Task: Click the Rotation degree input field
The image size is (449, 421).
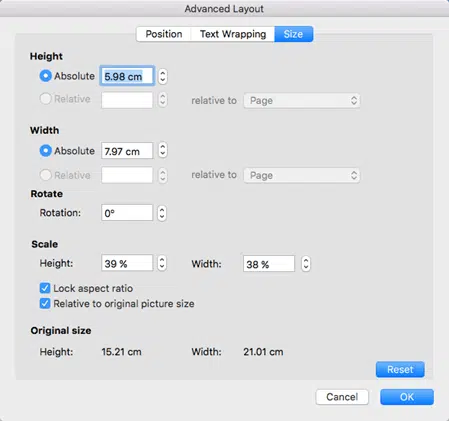Action: [x=127, y=213]
